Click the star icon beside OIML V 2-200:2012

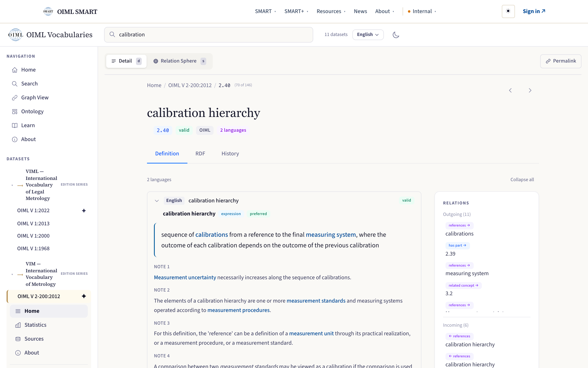pos(84,296)
